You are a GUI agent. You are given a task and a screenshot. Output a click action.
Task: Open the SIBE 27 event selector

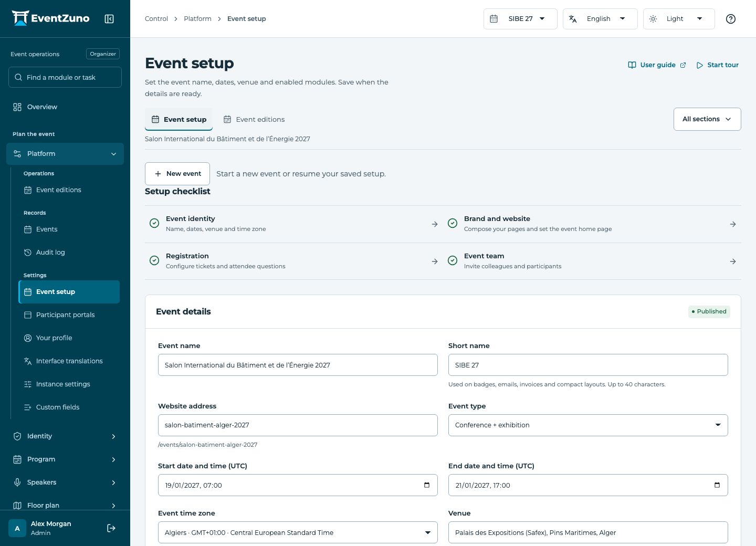pos(520,19)
